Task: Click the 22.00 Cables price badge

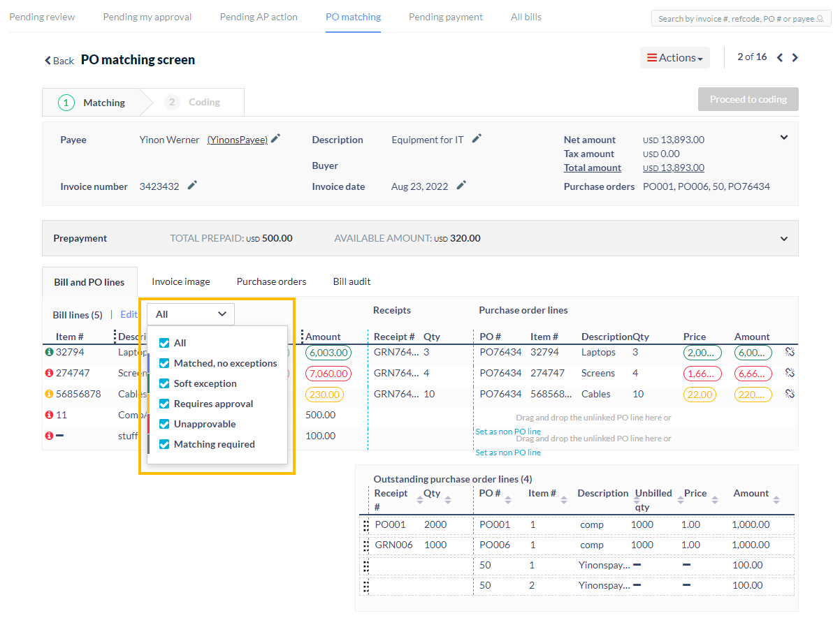Action: pyautogui.click(x=699, y=395)
